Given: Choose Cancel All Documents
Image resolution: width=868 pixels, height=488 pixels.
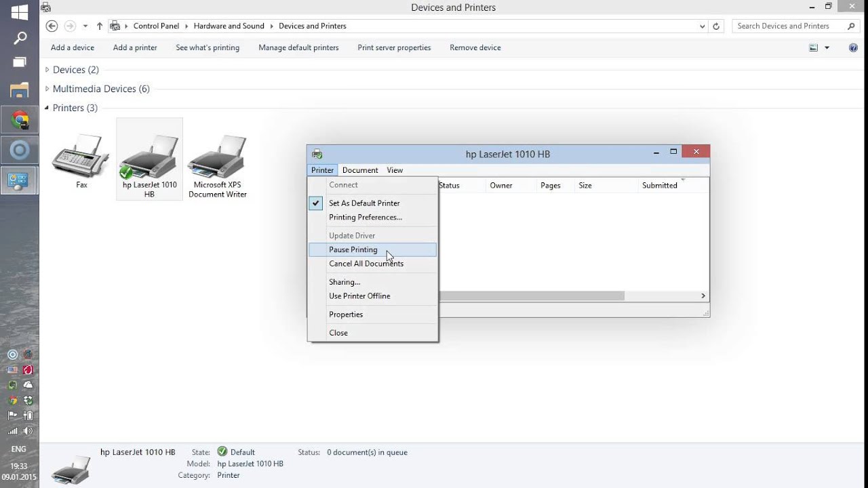Looking at the screenshot, I should [372, 264].
